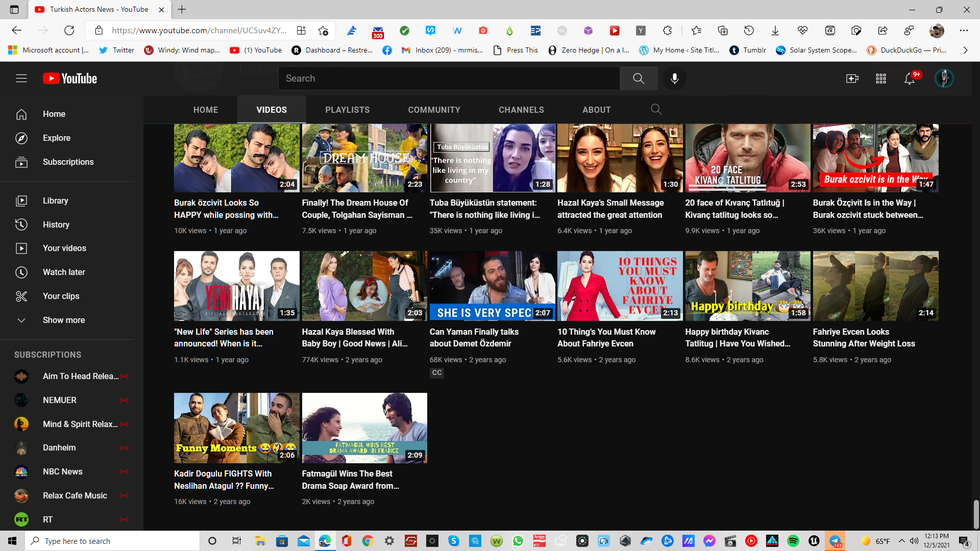Viewport: 980px width, 551px height.
Task: Click the search submit button
Action: [638, 79]
